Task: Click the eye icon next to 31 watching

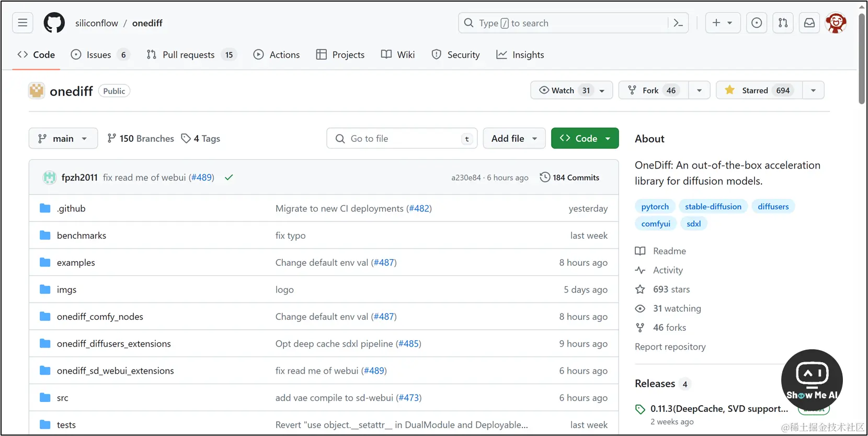Action: tap(640, 309)
